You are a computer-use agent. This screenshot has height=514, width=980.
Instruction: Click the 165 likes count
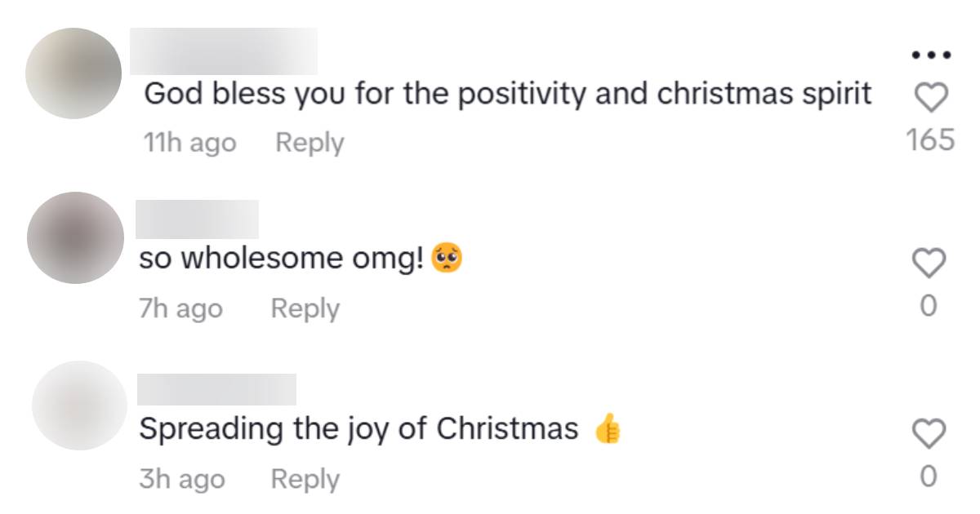click(x=930, y=140)
